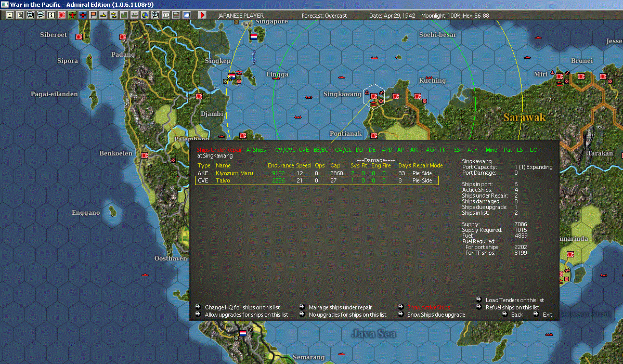This screenshot has width=623, height=364.
Task: Click the fourth toolbar icon with helmet picture
Action: 41,15
